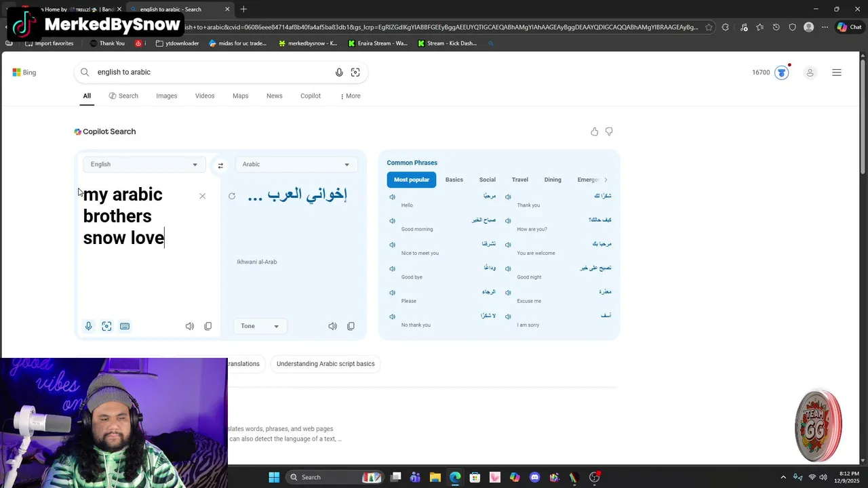Open a new browser tab

[x=243, y=9]
